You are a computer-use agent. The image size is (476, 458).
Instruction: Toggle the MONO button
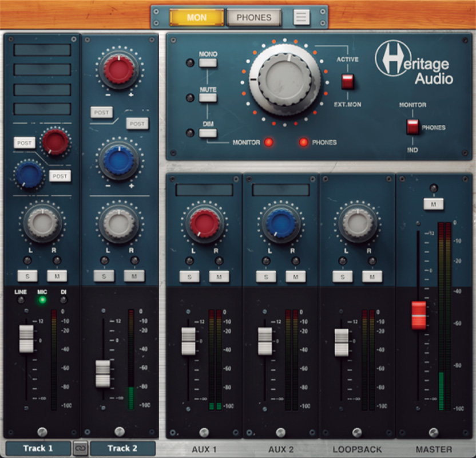[208, 63]
